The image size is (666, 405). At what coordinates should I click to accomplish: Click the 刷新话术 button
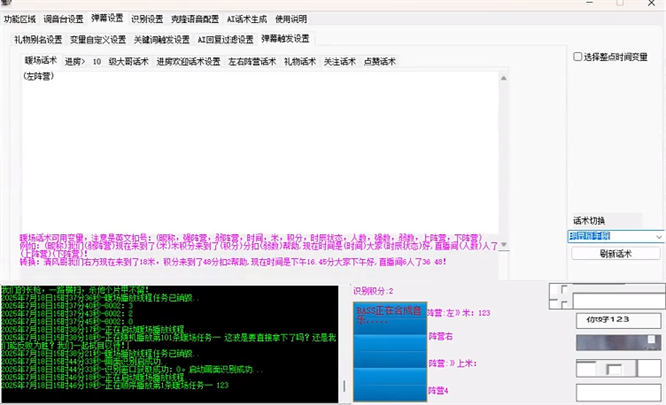pyautogui.click(x=615, y=254)
